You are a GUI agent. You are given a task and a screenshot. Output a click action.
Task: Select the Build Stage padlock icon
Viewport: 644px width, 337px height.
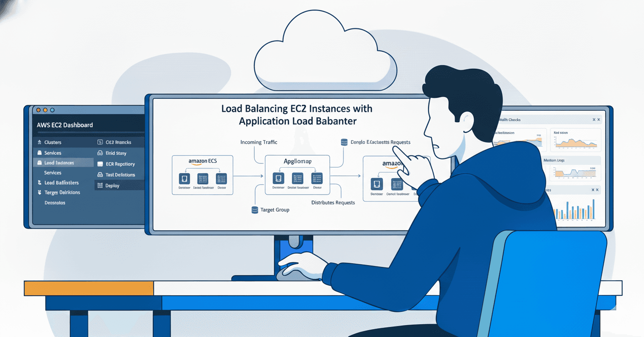coord(100,153)
